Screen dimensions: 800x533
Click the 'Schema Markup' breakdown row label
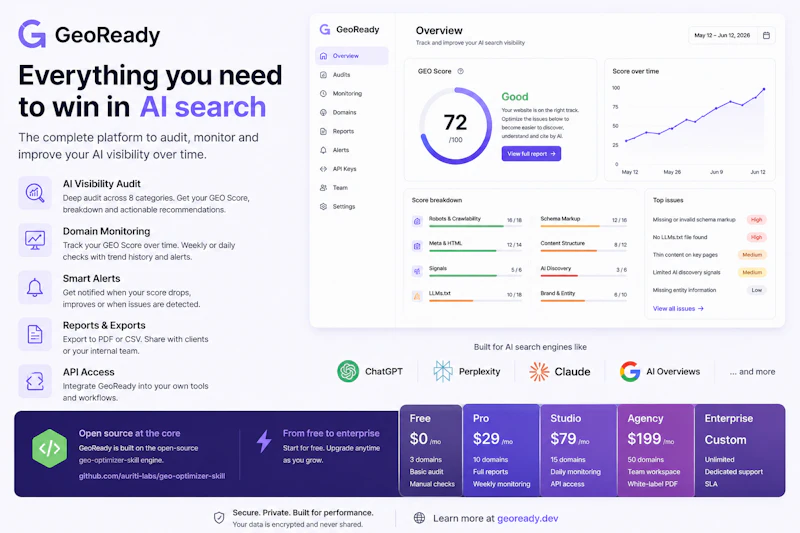560,218
